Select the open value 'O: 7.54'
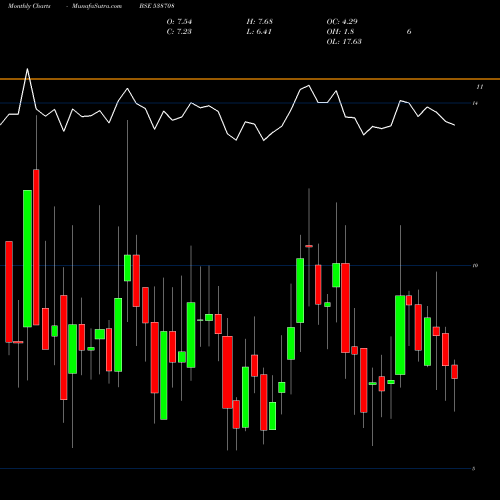500x500 pixels. (179, 22)
